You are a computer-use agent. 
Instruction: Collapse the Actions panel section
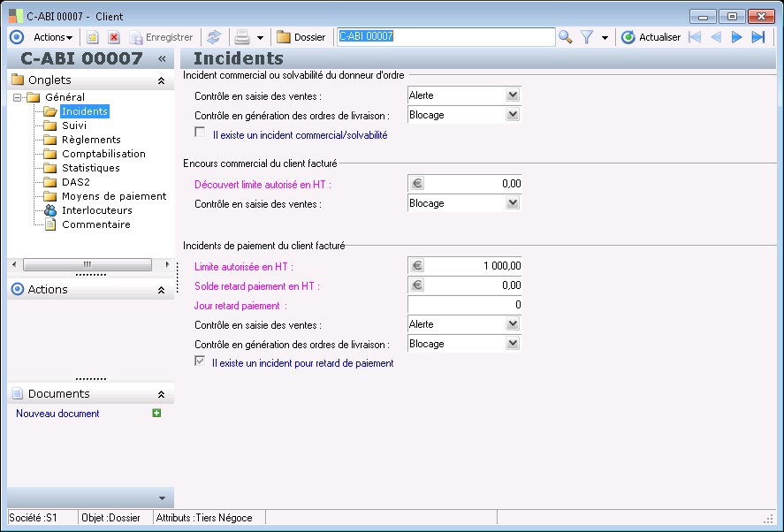[161, 290]
